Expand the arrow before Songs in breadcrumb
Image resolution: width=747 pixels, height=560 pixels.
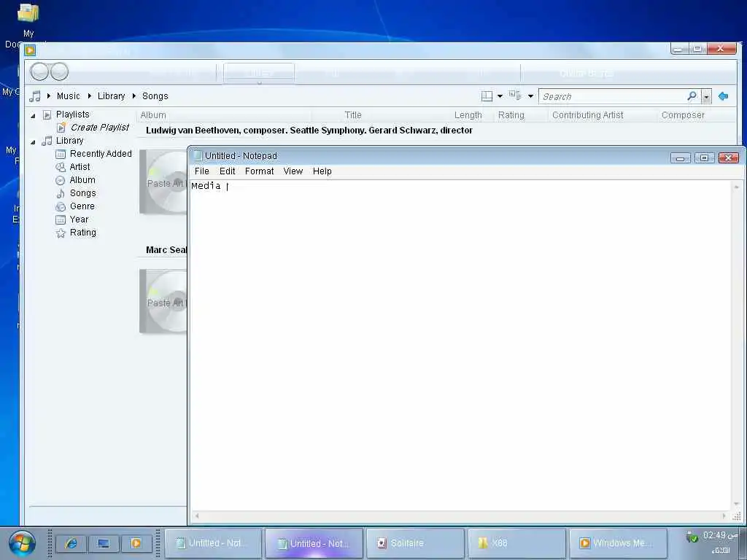point(134,96)
